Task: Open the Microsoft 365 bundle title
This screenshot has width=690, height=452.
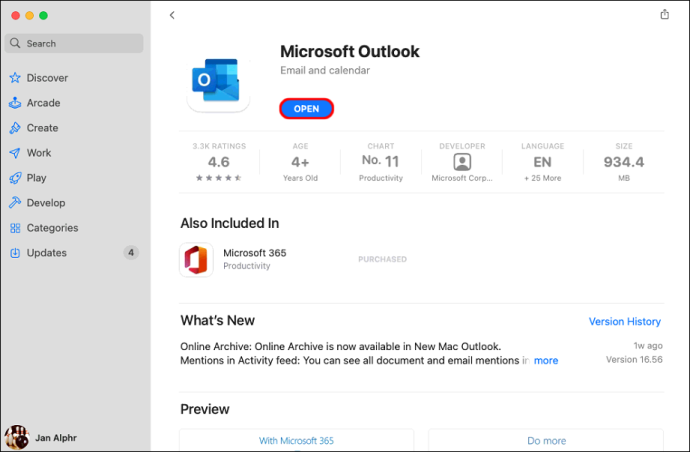Action: pyautogui.click(x=254, y=253)
